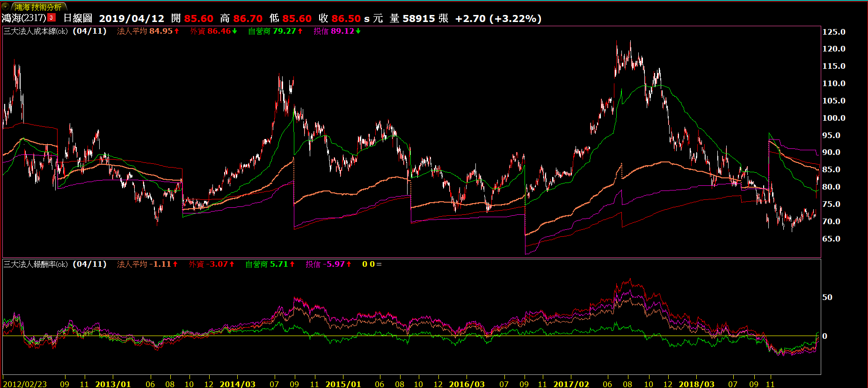The height and width of the screenshot is (388, 868).
Task: Open the round dropdown beside 鴻海 技術分析 tab
Action: tap(6, 7)
